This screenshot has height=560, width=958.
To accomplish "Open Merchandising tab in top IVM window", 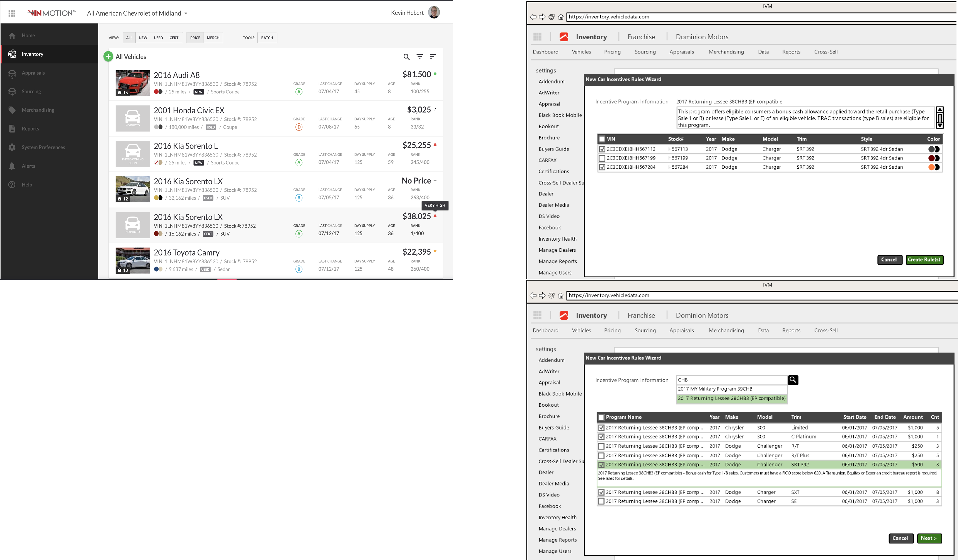I will click(x=726, y=52).
